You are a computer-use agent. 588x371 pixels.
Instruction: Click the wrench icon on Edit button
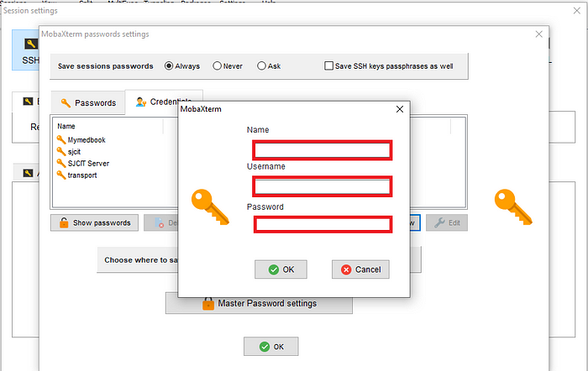click(439, 222)
